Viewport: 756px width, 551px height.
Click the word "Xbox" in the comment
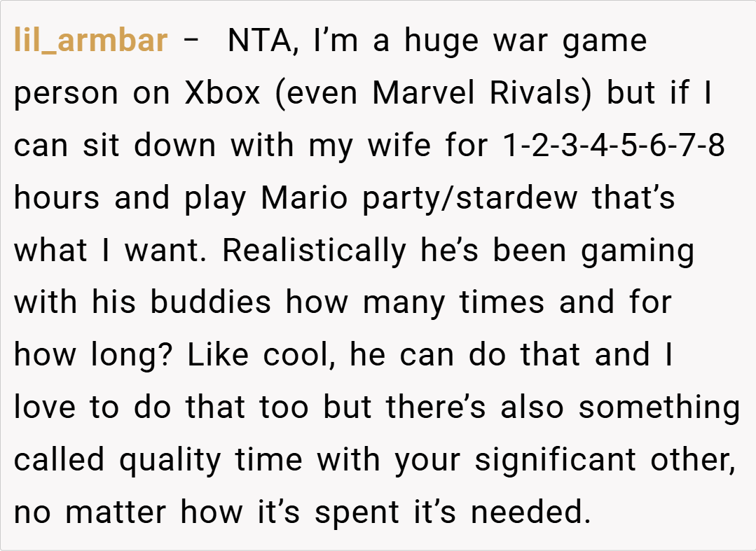(x=223, y=93)
